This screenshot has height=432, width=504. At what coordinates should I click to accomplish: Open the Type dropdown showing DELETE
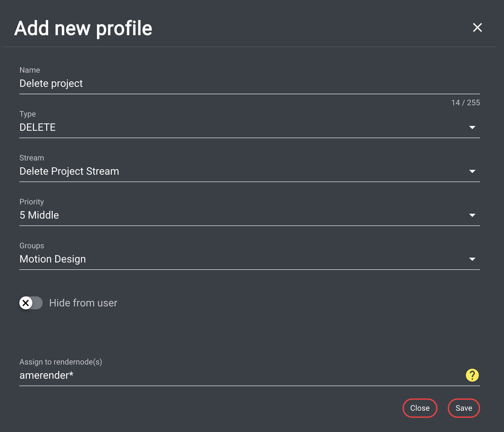coord(226,128)
